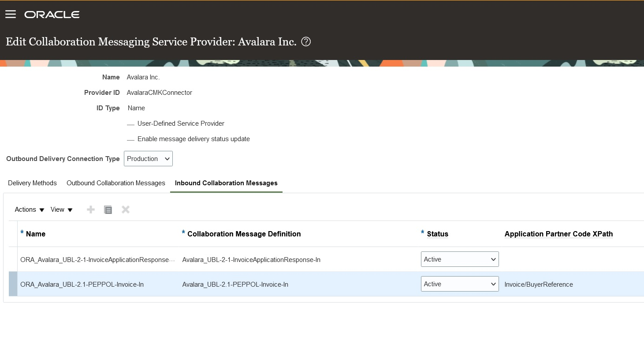The width and height of the screenshot is (644, 348).
Task: Click the Duplicate icon next to Add
Action: (108, 210)
